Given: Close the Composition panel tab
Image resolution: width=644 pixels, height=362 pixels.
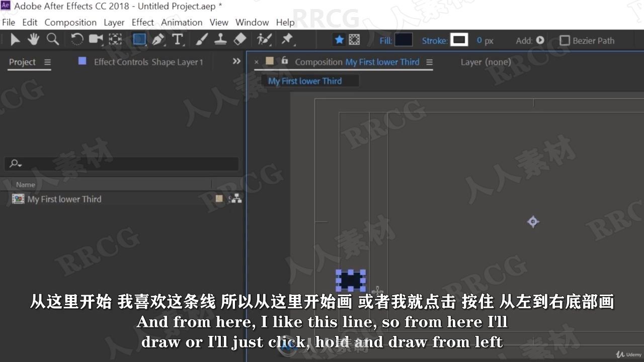Looking at the screenshot, I should [256, 62].
